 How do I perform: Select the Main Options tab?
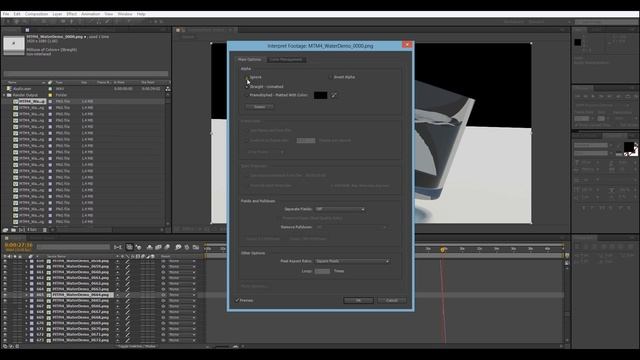[249, 60]
